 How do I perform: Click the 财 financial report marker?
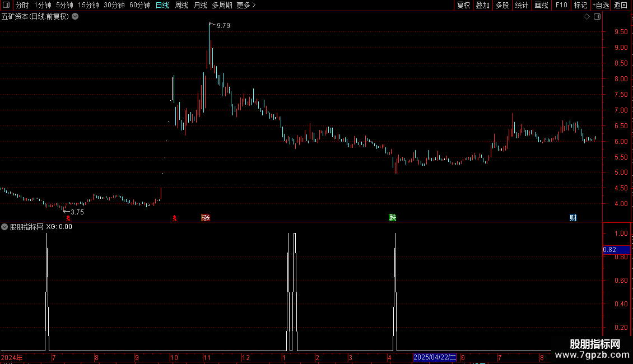coord(573,217)
